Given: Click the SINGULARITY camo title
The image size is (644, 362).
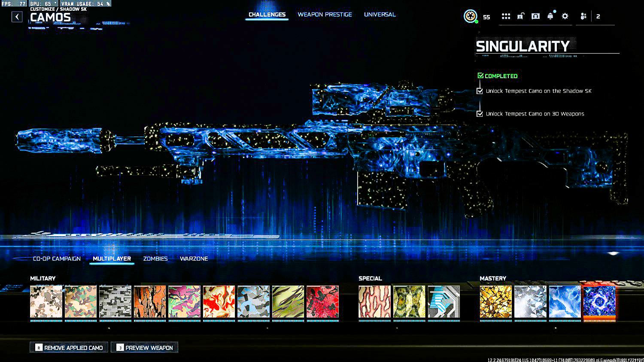Looking at the screenshot, I should pyautogui.click(x=522, y=46).
